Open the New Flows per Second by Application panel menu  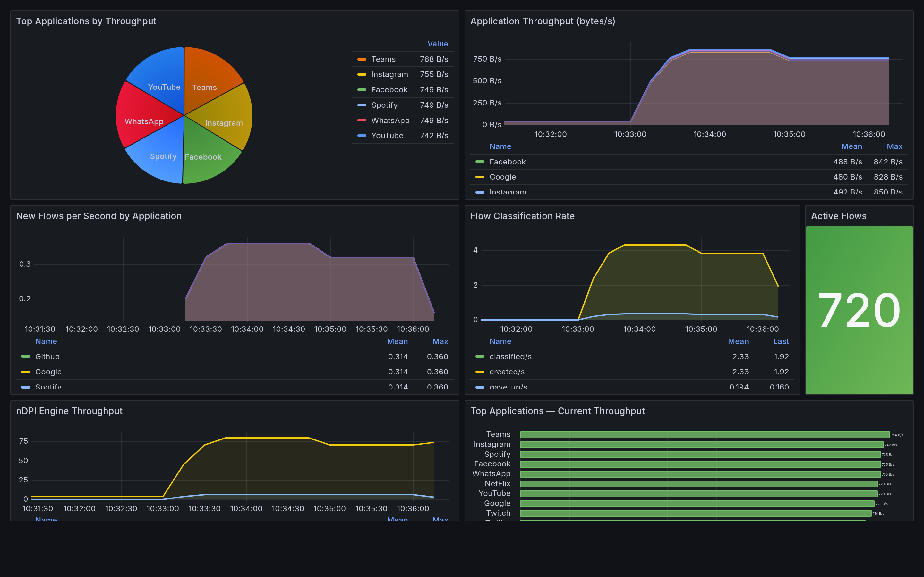(99, 216)
